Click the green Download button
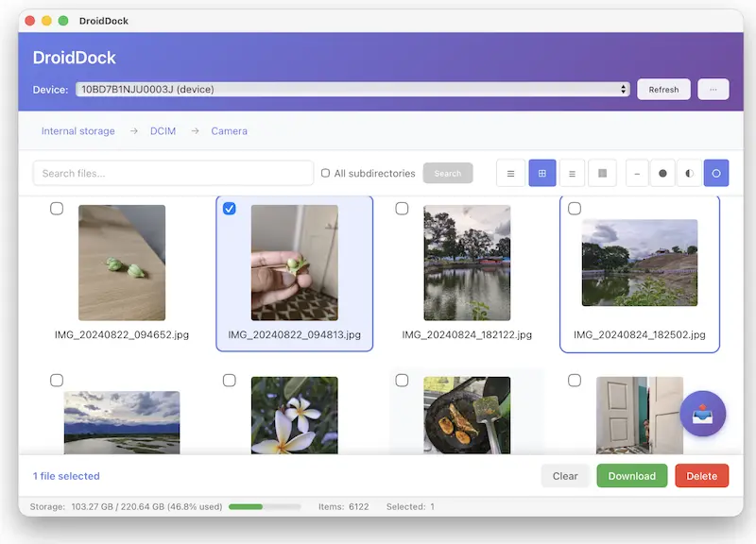This screenshot has height=544, width=756. [x=631, y=476]
